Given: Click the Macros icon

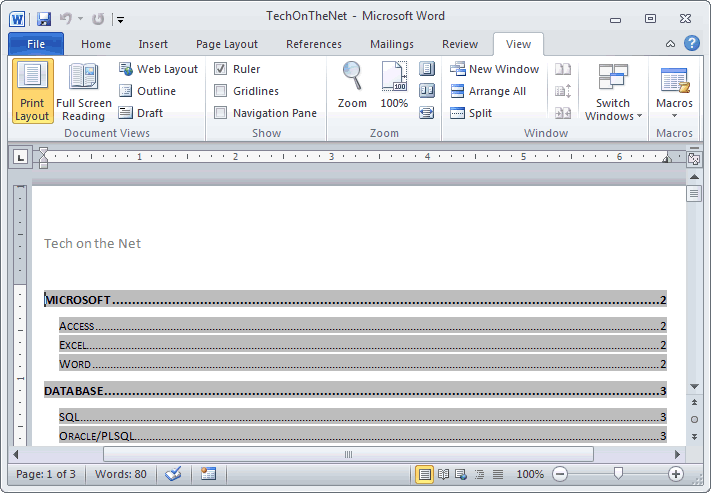Looking at the screenshot, I should point(674,82).
